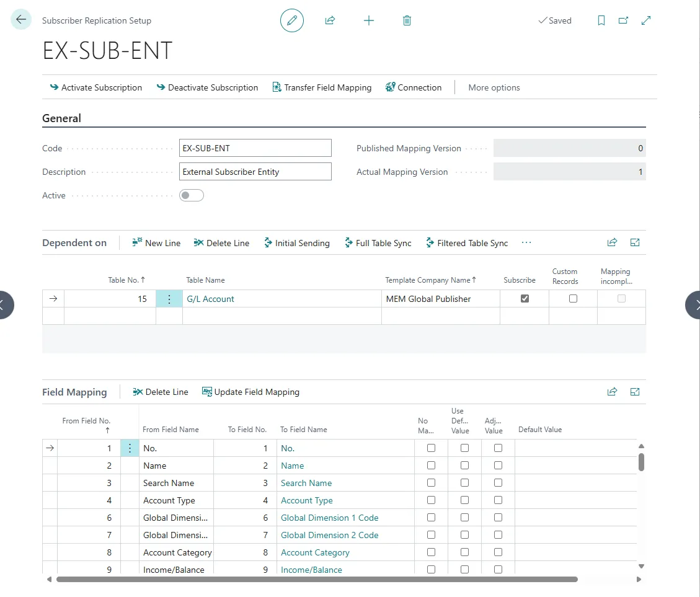Bookmark this page with the flag icon

[601, 20]
